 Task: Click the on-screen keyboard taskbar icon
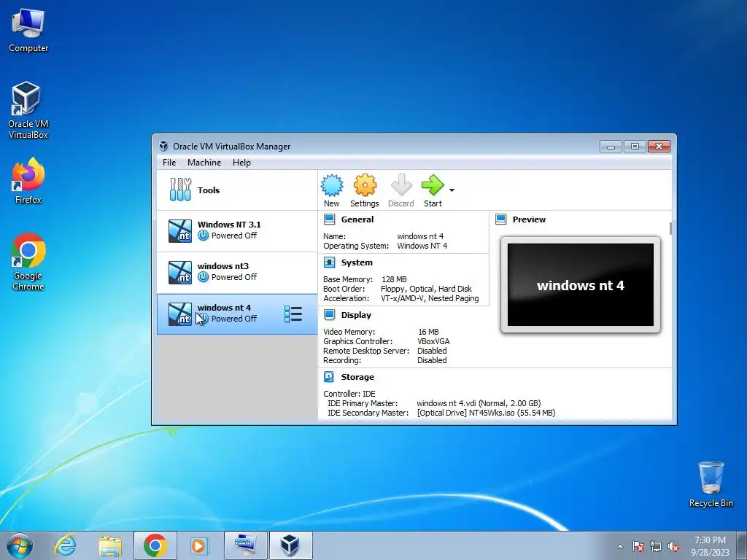pyautogui.click(x=246, y=545)
